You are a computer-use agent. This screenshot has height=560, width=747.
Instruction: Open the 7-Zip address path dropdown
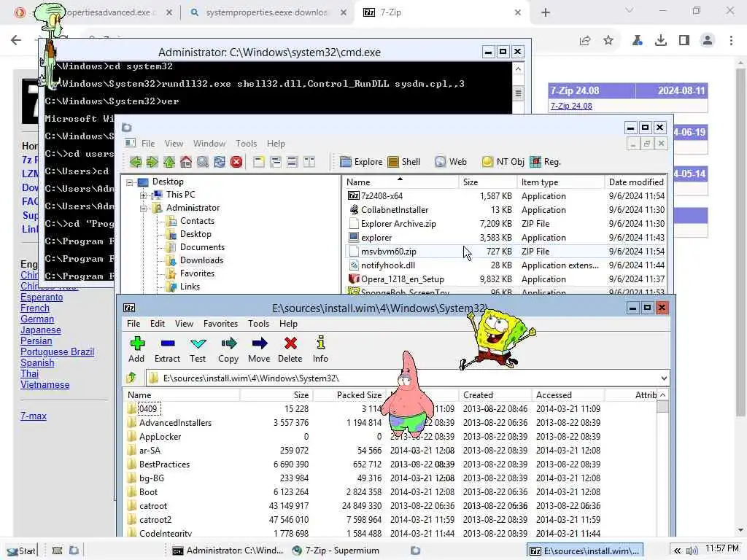664,378
